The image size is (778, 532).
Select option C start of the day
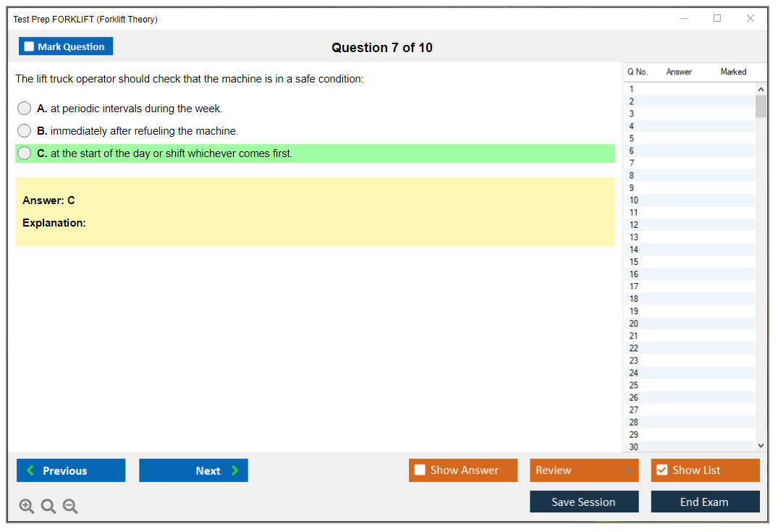coord(25,153)
